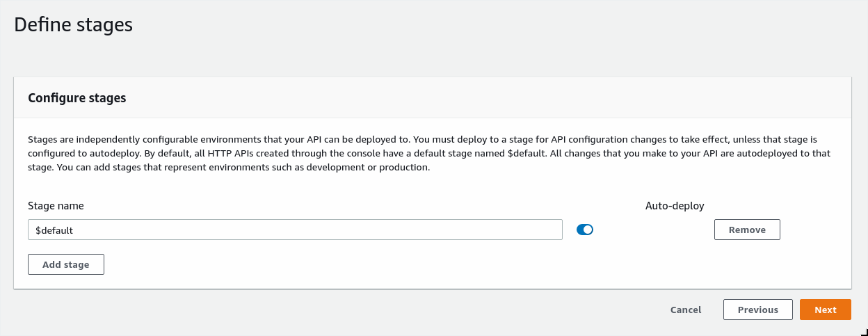This screenshot has height=336, width=868.
Task: Click the Cancel link in the footer
Action: (x=686, y=310)
